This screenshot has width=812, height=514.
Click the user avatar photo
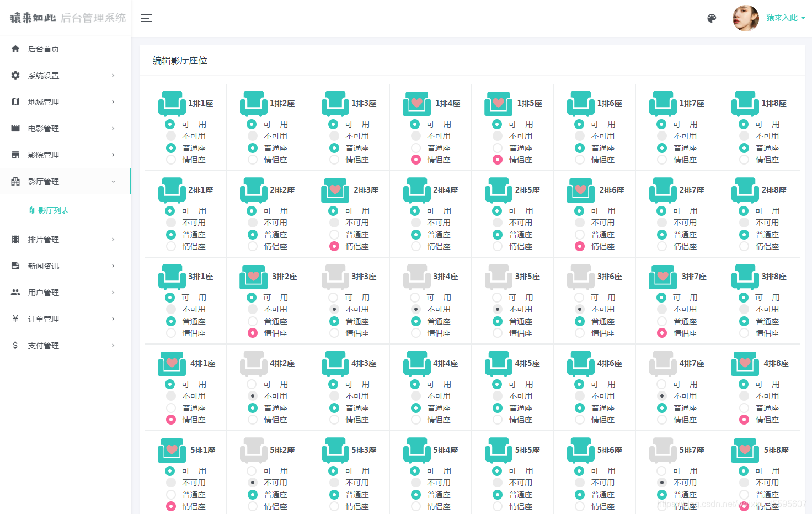(x=746, y=18)
